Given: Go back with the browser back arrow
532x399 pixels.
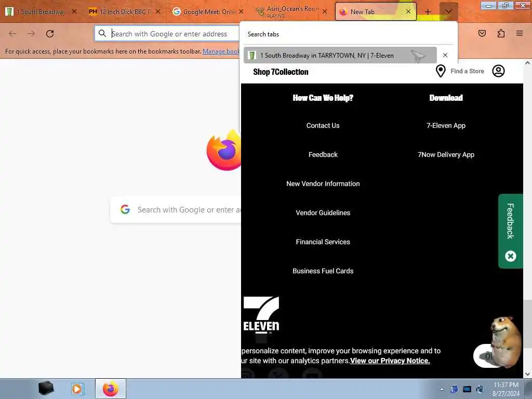Looking at the screenshot, I should click(x=12, y=34).
